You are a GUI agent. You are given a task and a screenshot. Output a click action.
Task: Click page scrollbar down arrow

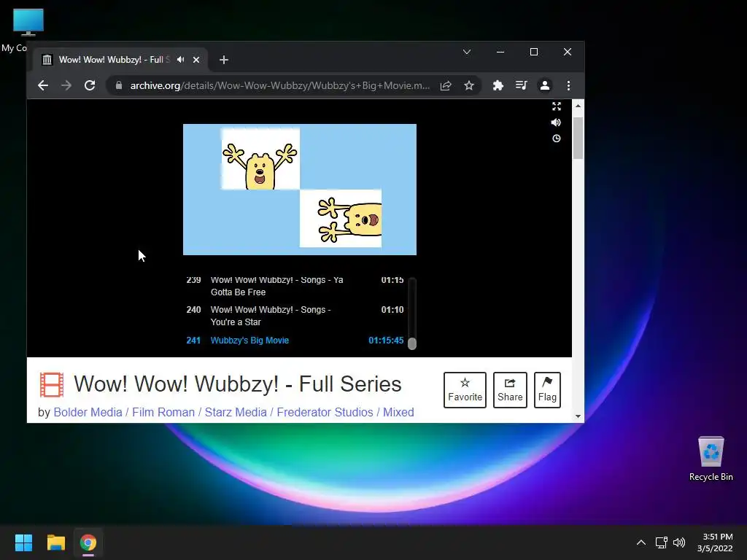pyautogui.click(x=578, y=416)
